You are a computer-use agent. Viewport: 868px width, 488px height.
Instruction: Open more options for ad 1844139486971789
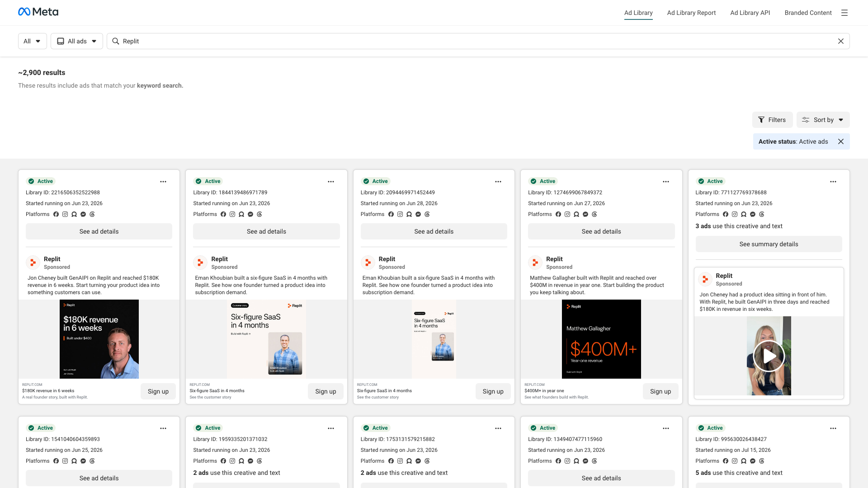pyautogui.click(x=331, y=182)
